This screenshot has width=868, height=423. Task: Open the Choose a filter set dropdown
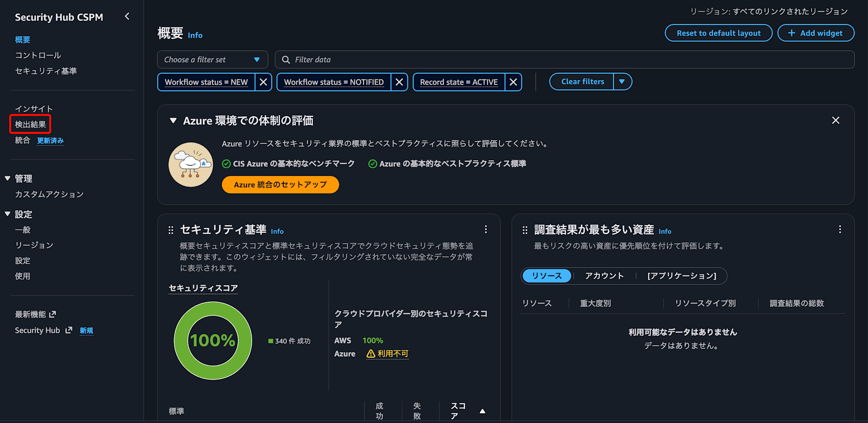point(212,59)
